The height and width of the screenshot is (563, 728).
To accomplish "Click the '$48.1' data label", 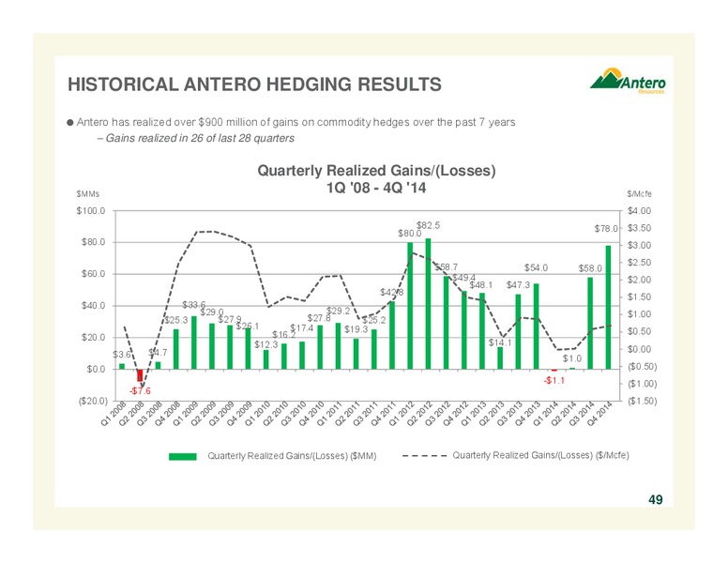I will (x=480, y=285).
